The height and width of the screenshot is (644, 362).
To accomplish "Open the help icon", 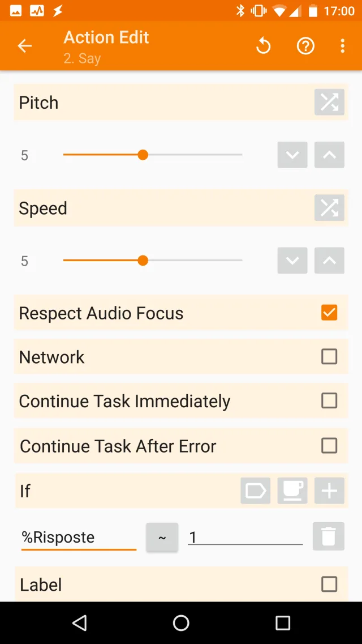I will [x=305, y=46].
